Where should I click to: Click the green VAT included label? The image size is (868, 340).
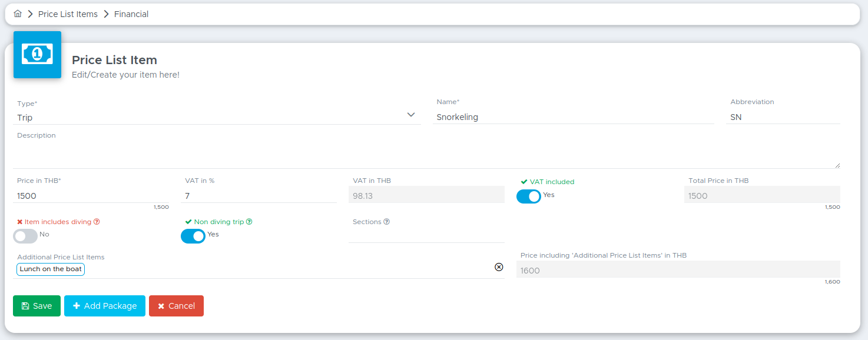(x=548, y=182)
